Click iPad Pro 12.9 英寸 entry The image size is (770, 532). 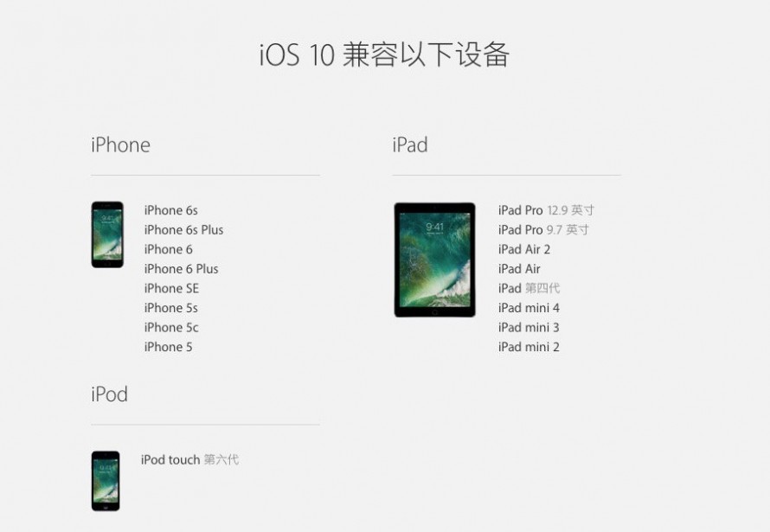546,210
